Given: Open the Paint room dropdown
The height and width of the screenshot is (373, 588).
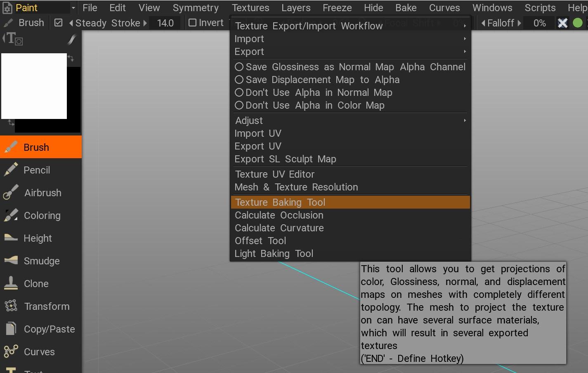Looking at the screenshot, I should (73, 8).
